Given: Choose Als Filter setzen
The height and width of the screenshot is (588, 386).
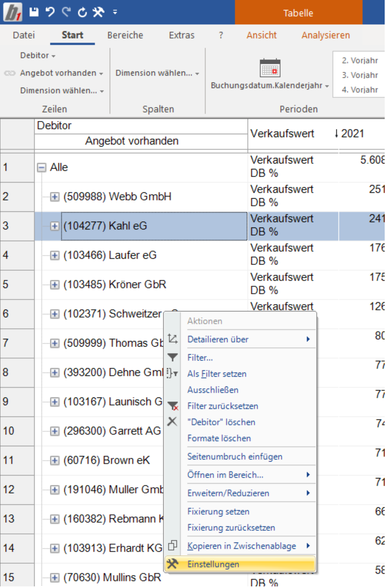Looking at the screenshot, I should coord(240,374).
